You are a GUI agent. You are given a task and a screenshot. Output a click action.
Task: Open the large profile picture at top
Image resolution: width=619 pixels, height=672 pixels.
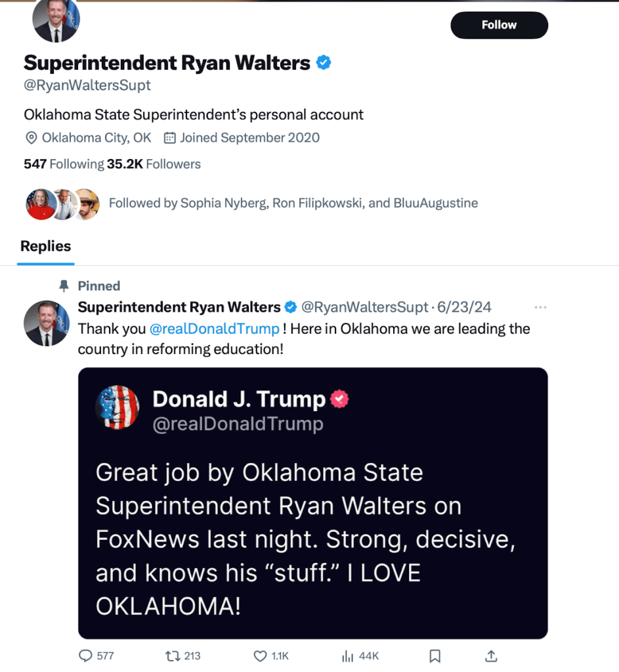(56, 20)
